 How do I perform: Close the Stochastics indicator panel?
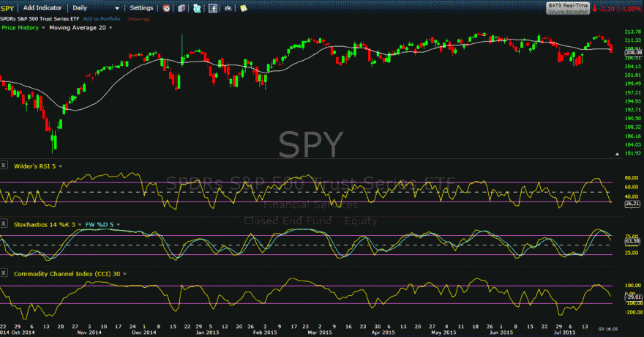click(x=3, y=223)
